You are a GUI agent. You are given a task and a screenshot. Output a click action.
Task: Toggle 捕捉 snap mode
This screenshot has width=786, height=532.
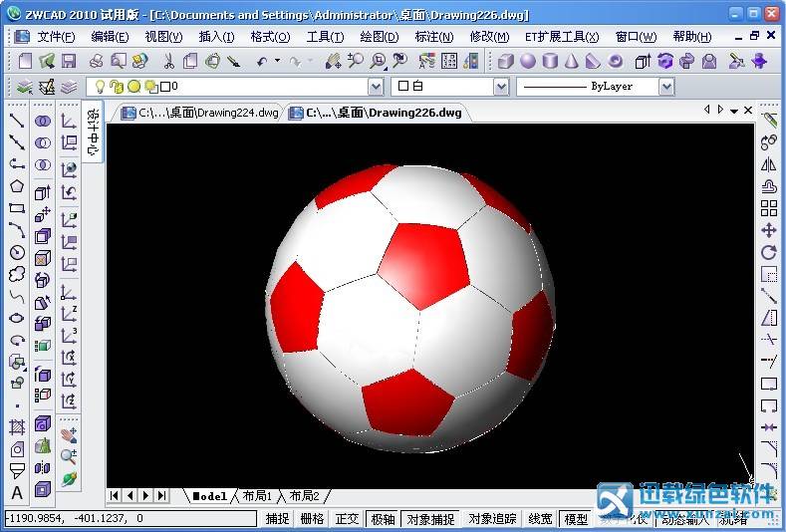(x=277, y=518)
